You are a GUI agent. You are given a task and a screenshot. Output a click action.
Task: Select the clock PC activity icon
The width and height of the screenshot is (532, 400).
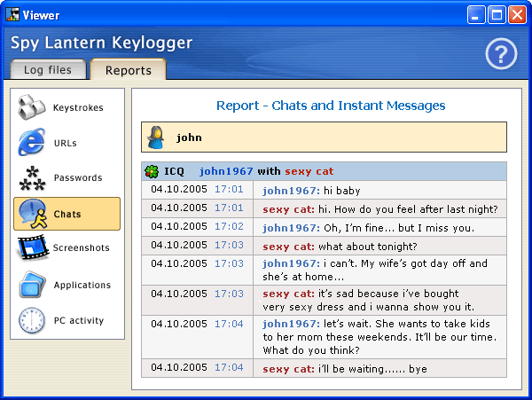pyautogui.click(x=32, y=320)
